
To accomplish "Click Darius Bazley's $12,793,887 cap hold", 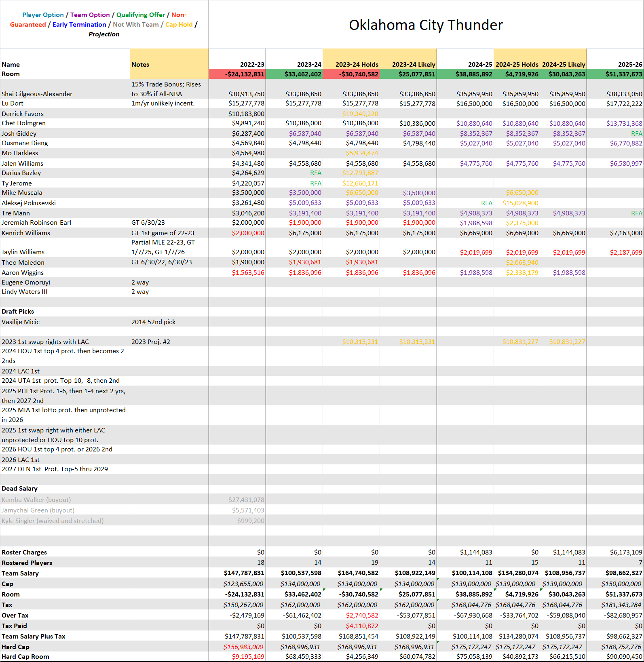I will click(x=360, y=173).
